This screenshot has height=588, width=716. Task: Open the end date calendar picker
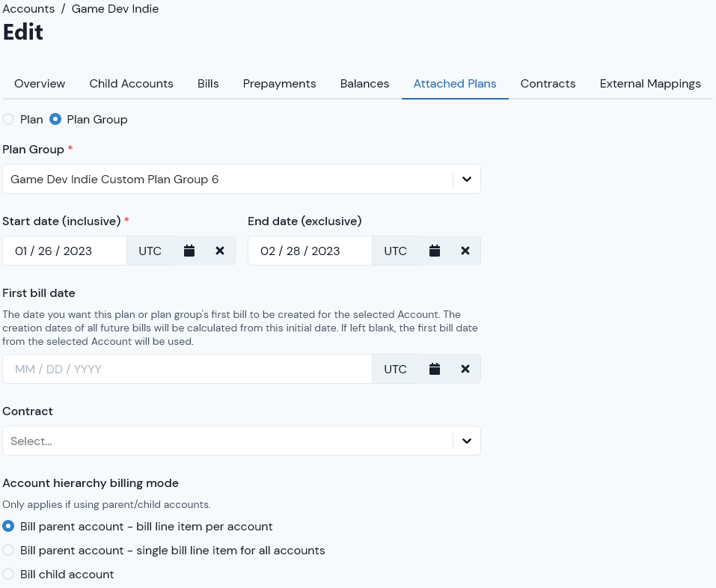[x=434, y=251]
